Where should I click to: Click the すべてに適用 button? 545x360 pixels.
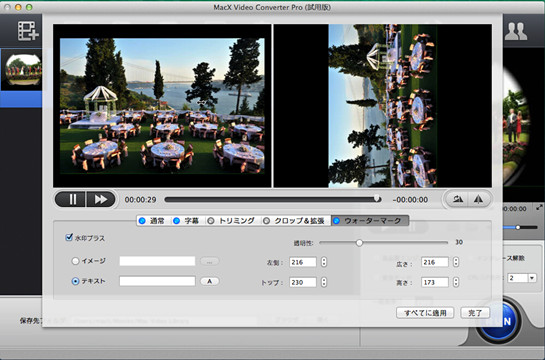(x=425, y=313)
